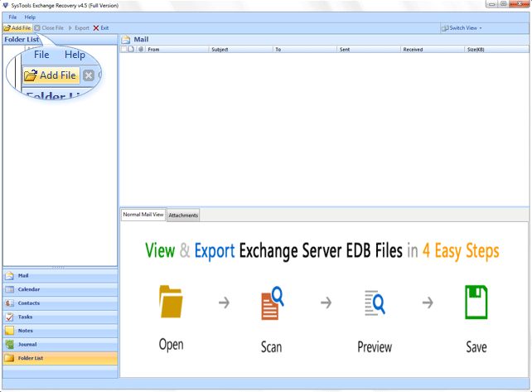
Task: Click the Switch View icon
Action: (x=445, y=28)
